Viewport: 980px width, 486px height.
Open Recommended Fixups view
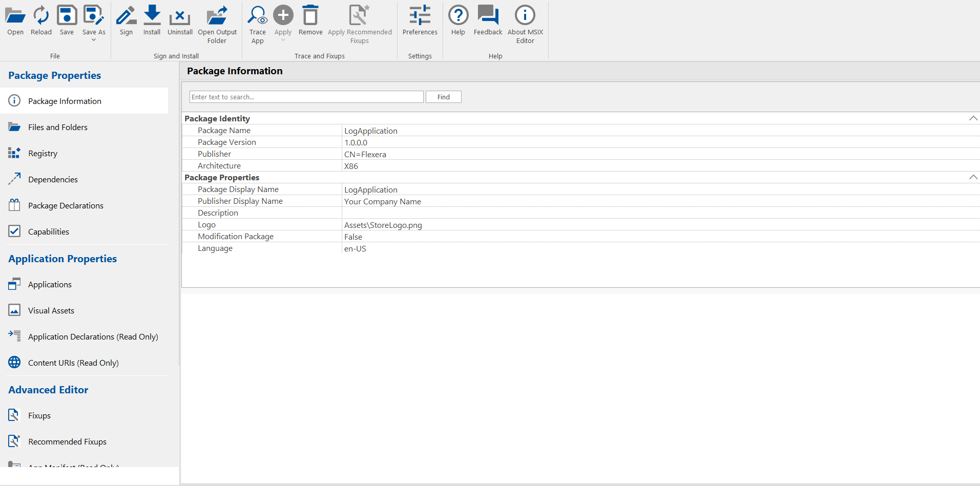pyautogui.click(x=67, y=441)
